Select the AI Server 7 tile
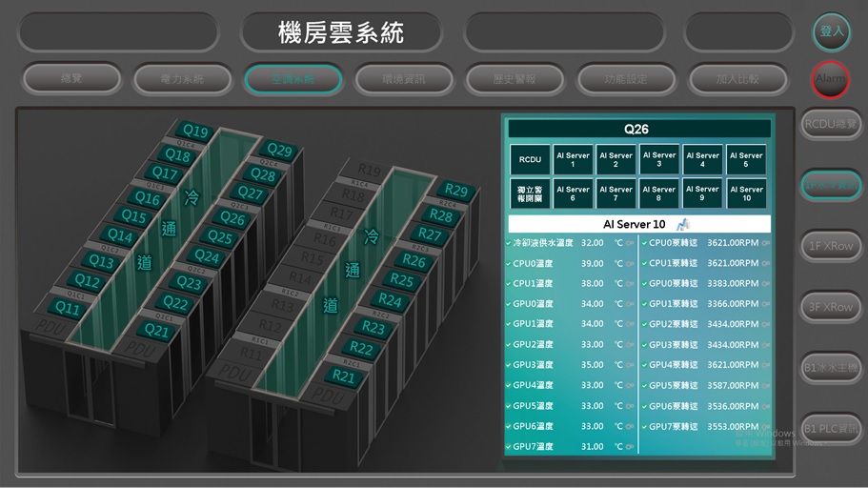This screenshot has width=868, height=488. (x=616, y=193)
